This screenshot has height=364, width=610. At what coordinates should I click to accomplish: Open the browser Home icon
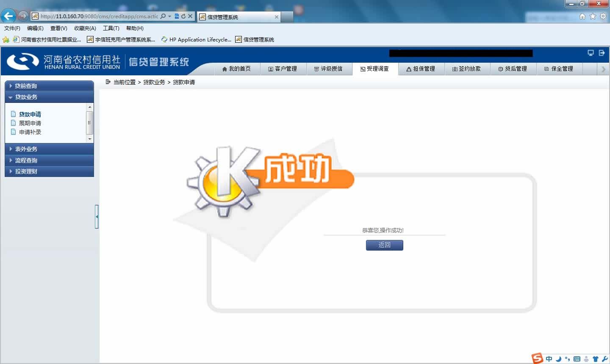pos(582,16)
